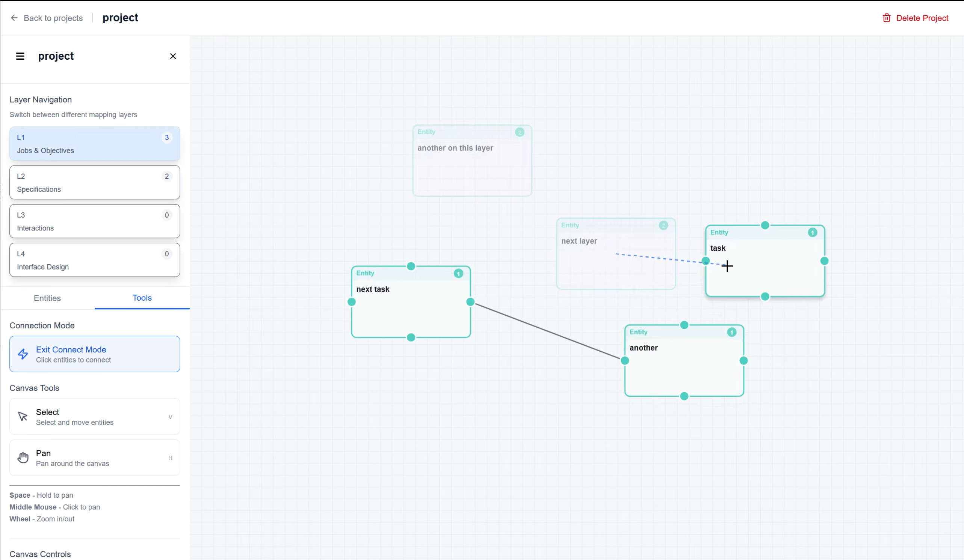964x560 pixels.
Task: Click the lightning bolt icon in Connection Mode
Action: click(x=23, y=354)
